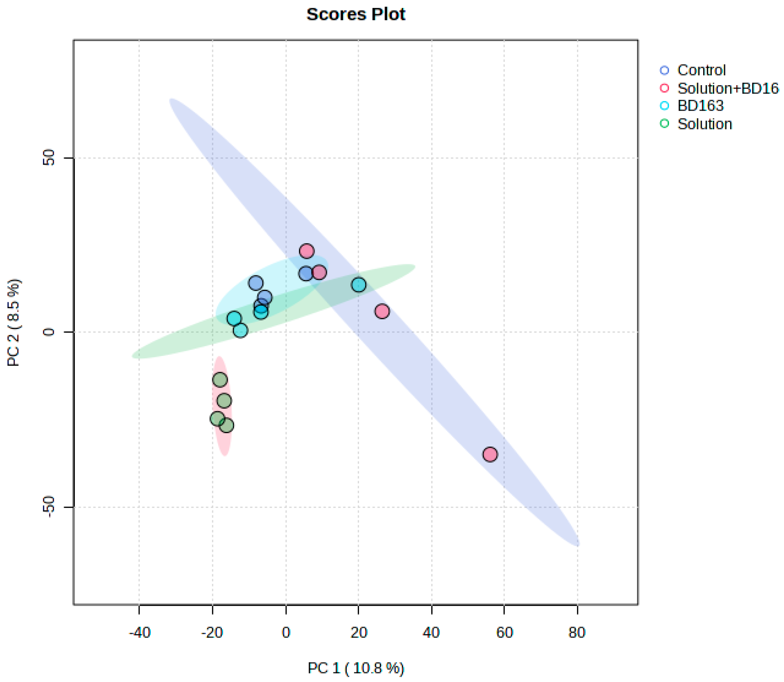The width and height of the screenshot is (784, 682).
Task: Click the green Solution legend circle
Action: [x=664, y=123]
